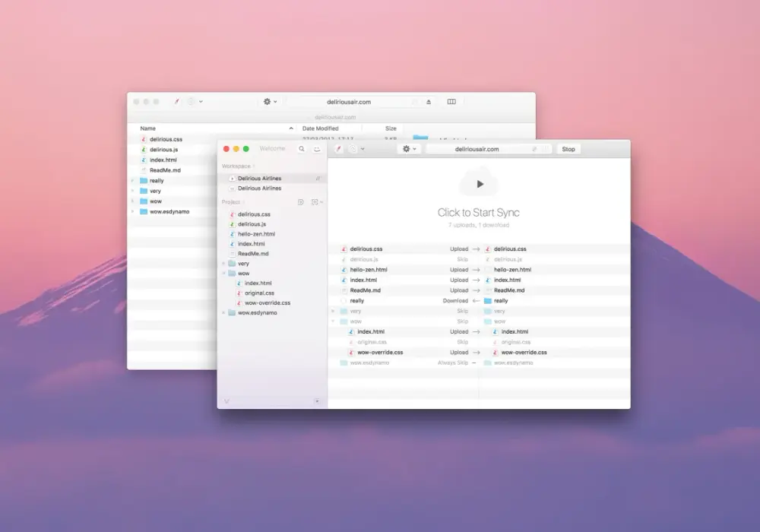Select remote hello-zen.html in sync list
The image size is (760, 532).
pos(512,270)
